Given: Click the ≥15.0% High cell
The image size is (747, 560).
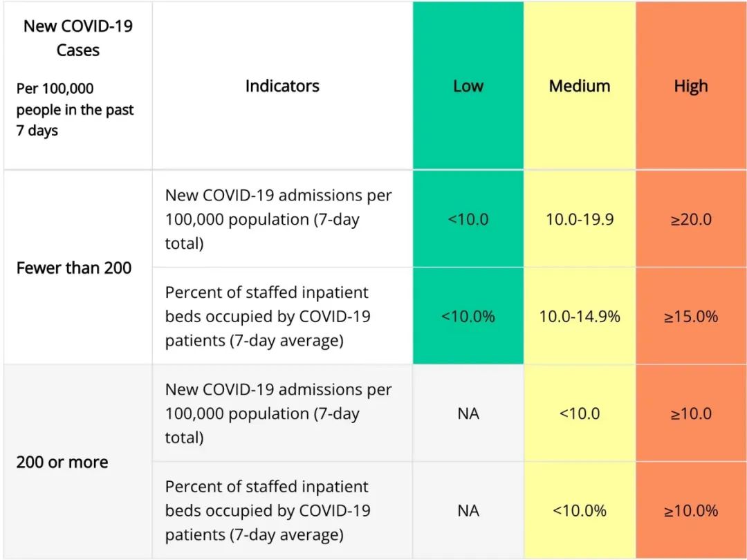Looking at the screenshot, I should [x=691, y=316].
